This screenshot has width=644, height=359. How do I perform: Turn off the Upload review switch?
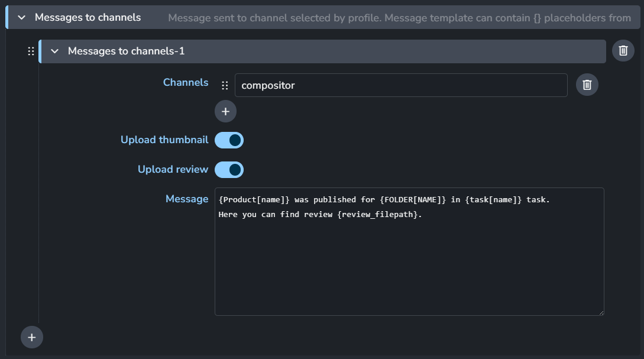[x=229, y=170]
